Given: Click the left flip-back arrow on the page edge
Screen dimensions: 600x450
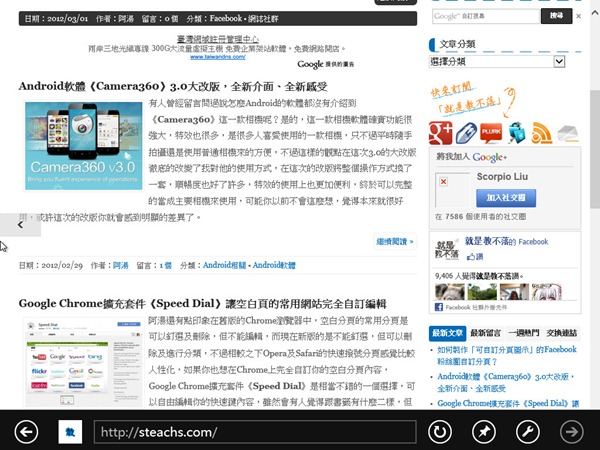Looking at the screenshot, I should coord(20,225).
